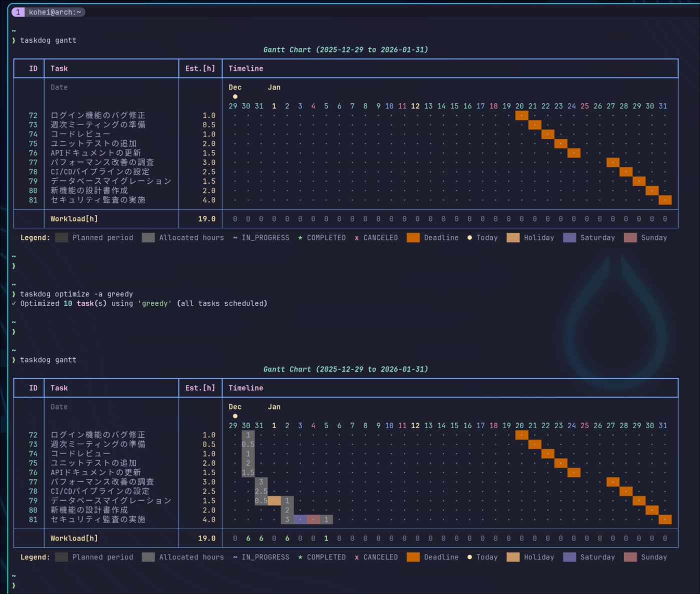Click task 81 Sunday cell on Jan 4

pyautogui.click(x=313, y=520)
